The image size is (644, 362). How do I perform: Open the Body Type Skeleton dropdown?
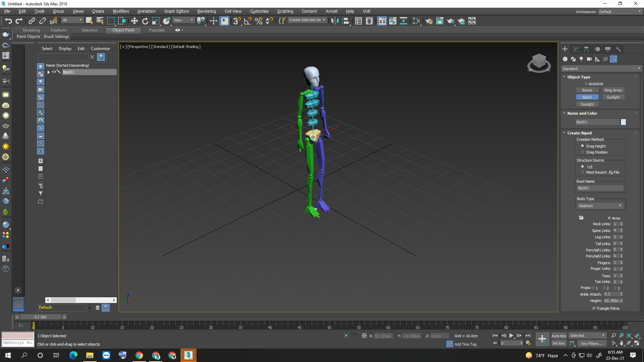600,206
